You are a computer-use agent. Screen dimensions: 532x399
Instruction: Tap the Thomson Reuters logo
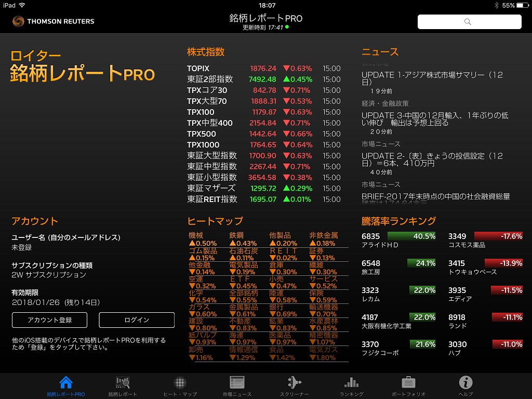click(x=54, y=21)
